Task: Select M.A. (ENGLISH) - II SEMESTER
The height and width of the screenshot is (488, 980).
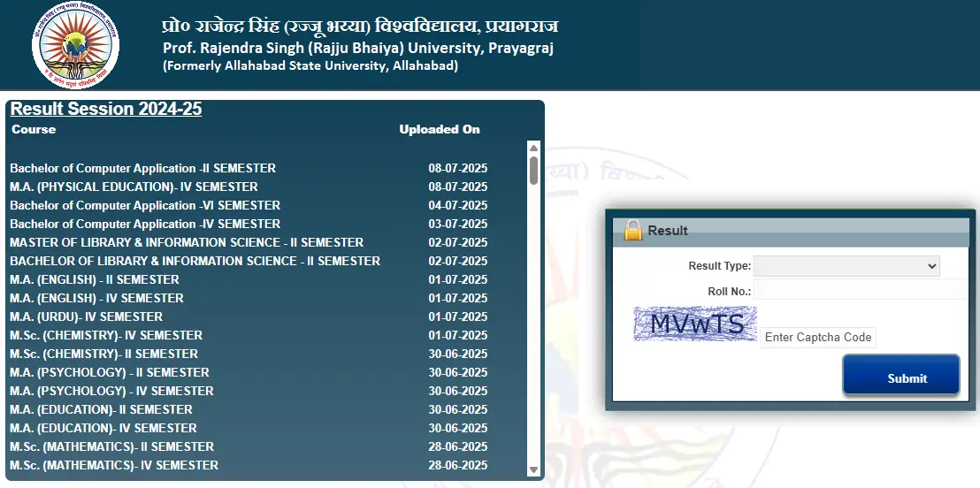Action: 95,279
